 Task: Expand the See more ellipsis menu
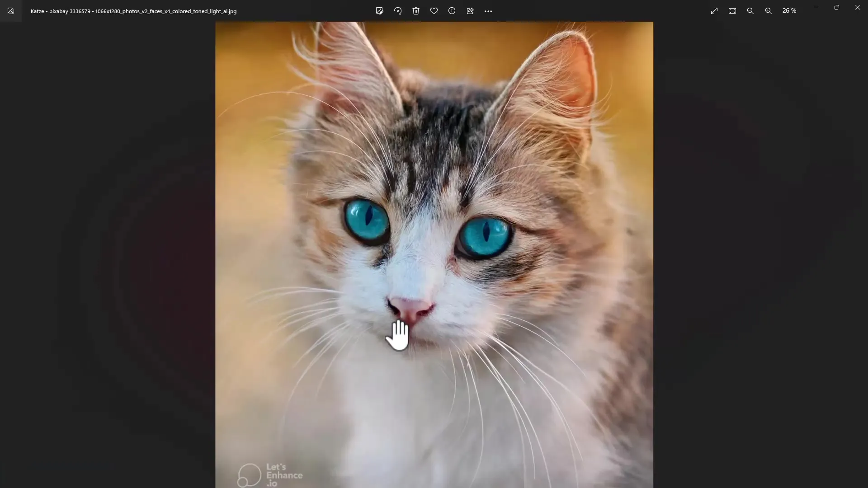point(488,11)
